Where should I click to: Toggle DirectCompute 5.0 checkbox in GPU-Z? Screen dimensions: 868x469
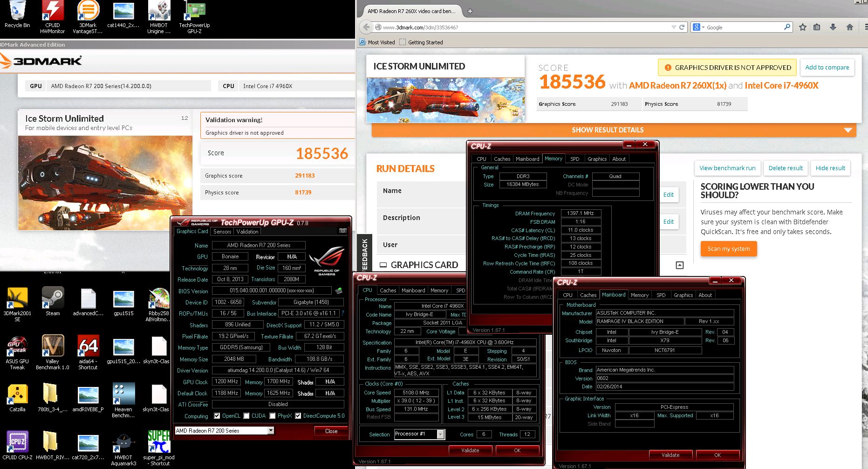pos(298,416)
